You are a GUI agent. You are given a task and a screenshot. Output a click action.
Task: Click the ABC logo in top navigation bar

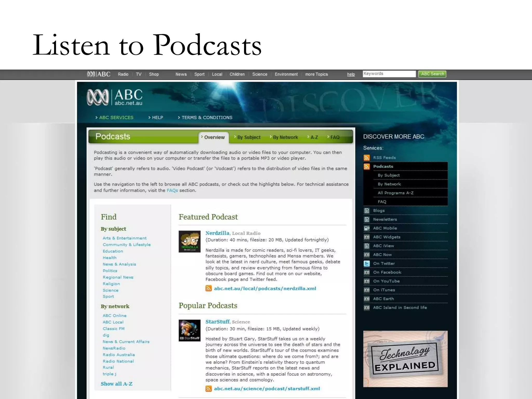[x=99, y=74]
